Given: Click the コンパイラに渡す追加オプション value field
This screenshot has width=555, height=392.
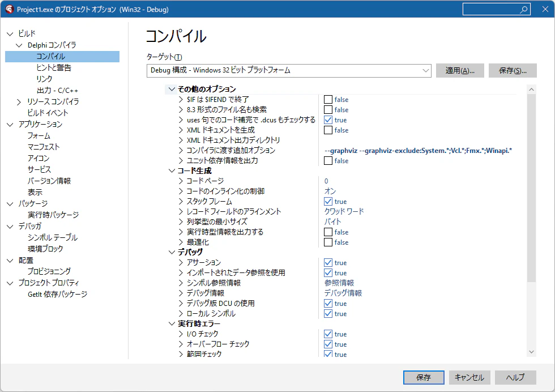Looking at the screenshot, I should 418,151.
